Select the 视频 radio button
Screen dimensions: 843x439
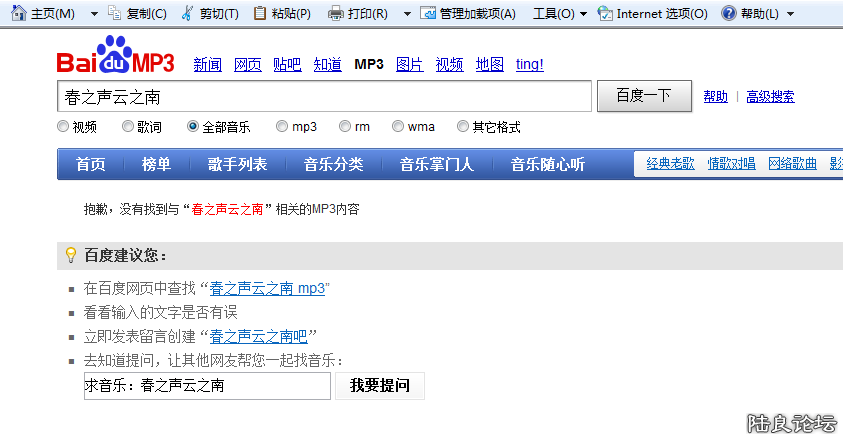point(63,127)
